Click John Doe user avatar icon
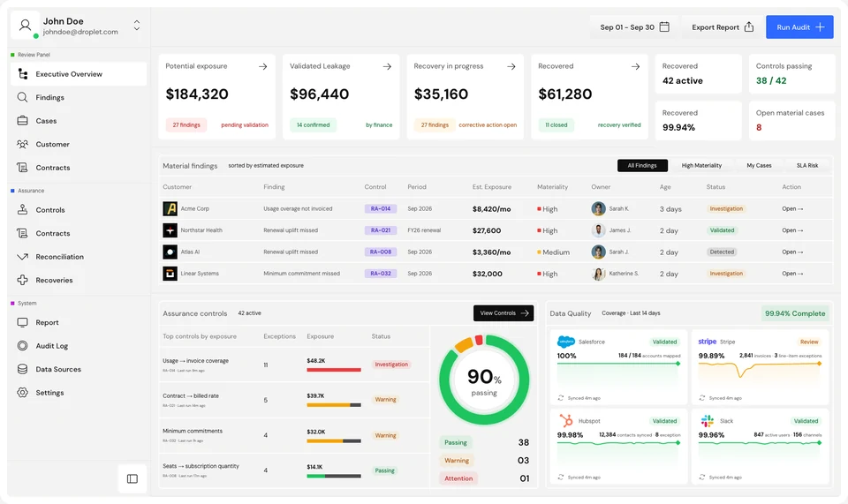Screen dimensions: 848x504 click(25, 25)
